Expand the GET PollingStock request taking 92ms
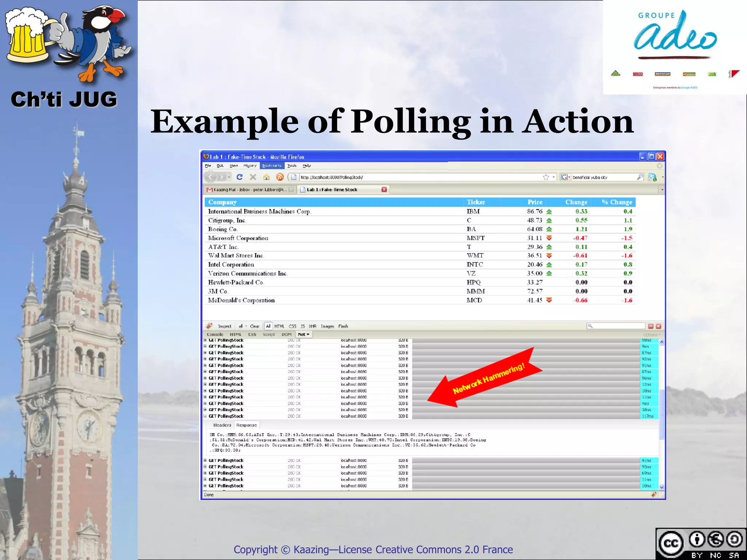Viewport: 747px width, 560px height. point(205,359)
